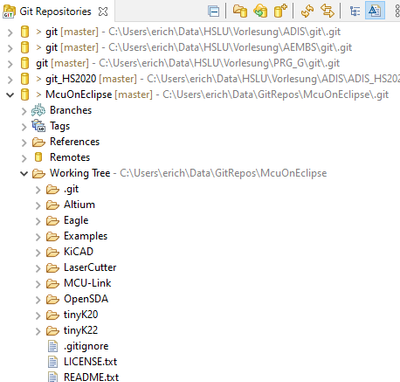This screenshot has width=400, height=382.
Task: Collapse the Working Tree node
Action: click(24, 173)
